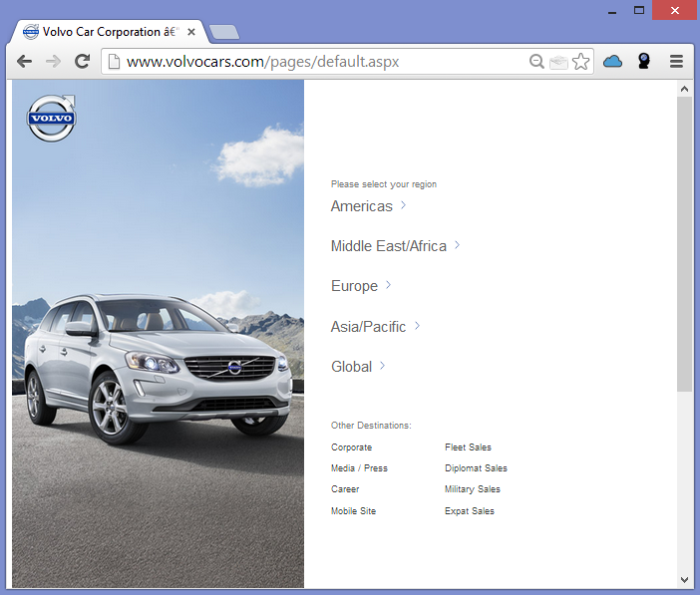Open the blue cloud extension
Screen dimensions: 700x595
coord(612,61)
